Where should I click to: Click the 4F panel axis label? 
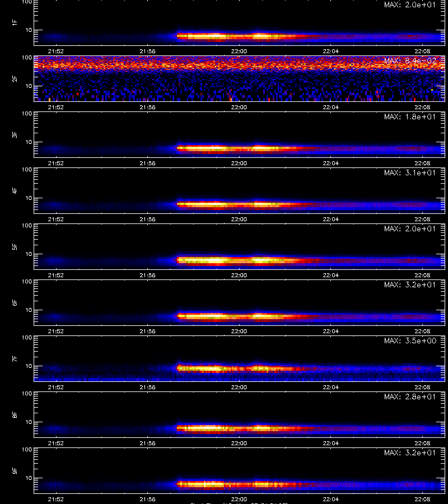(15, 190)
